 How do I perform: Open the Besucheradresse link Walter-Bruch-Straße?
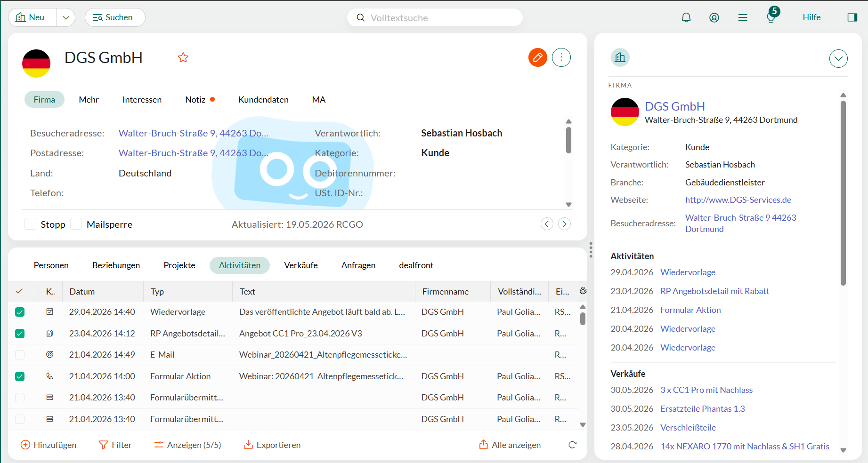pyautogui.click(x=194, y=133)
